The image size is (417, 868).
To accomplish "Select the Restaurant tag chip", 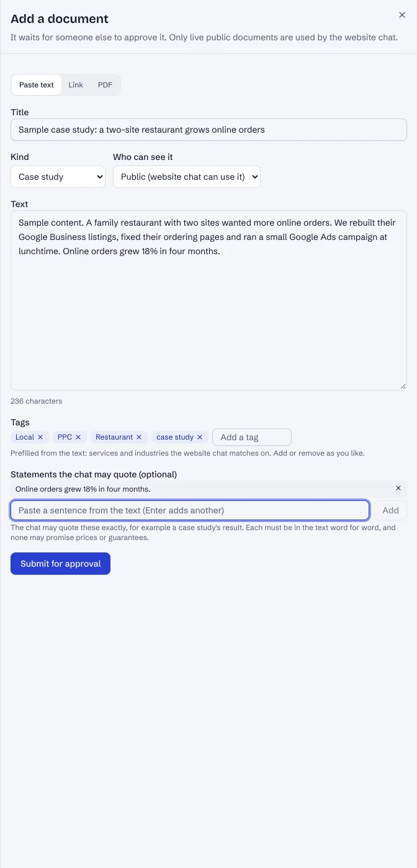I will (114, 437).
